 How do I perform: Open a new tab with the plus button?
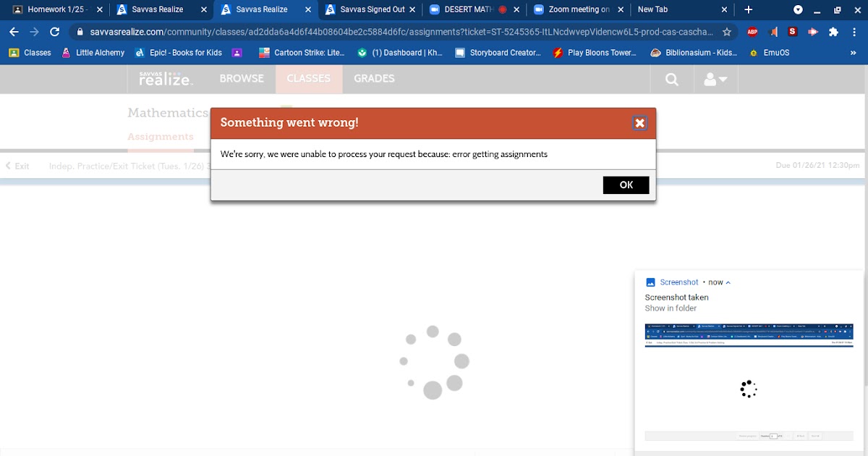point(749,9)
